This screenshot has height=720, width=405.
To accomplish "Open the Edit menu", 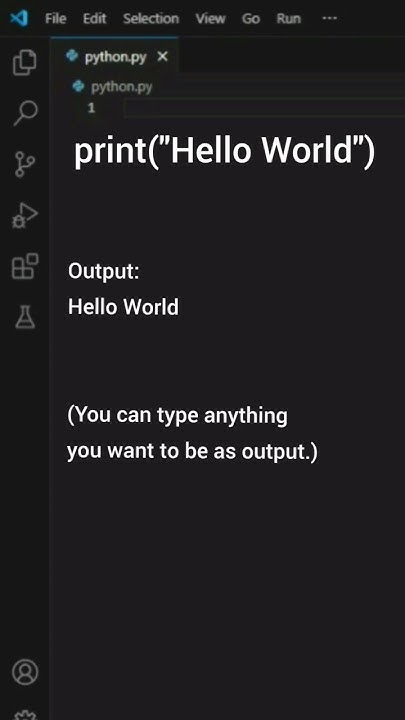I will 95,18.
